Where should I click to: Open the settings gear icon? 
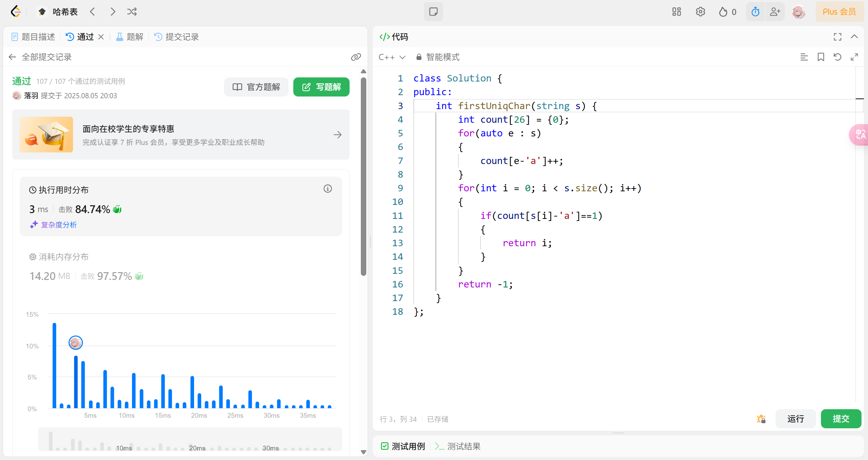click(x=700, y=12)
